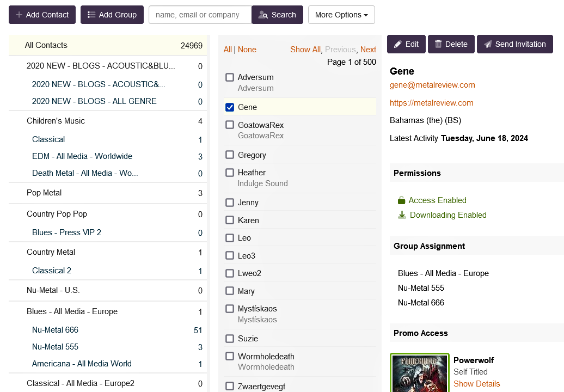Viewport: 564px width, 392px height.
Task: Check the Suzie contact checkbox
Action: (x=230, y=339)
